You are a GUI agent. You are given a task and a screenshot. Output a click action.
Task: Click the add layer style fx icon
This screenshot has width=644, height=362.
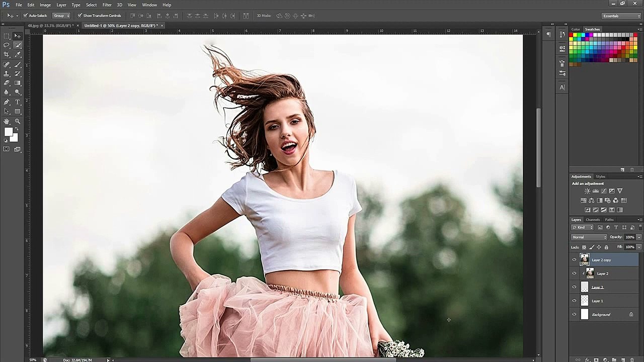[587, 359]
